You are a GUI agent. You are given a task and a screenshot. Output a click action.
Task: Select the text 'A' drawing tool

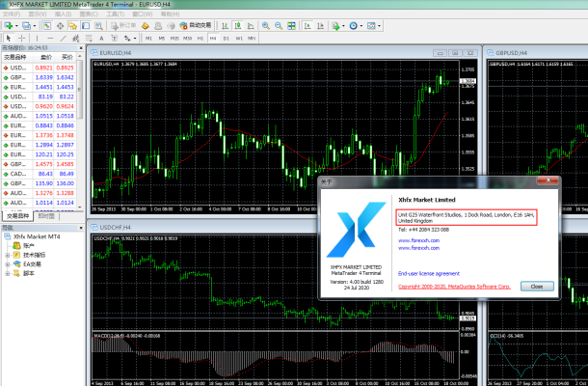pyautogui.click(x=101, y=38)
